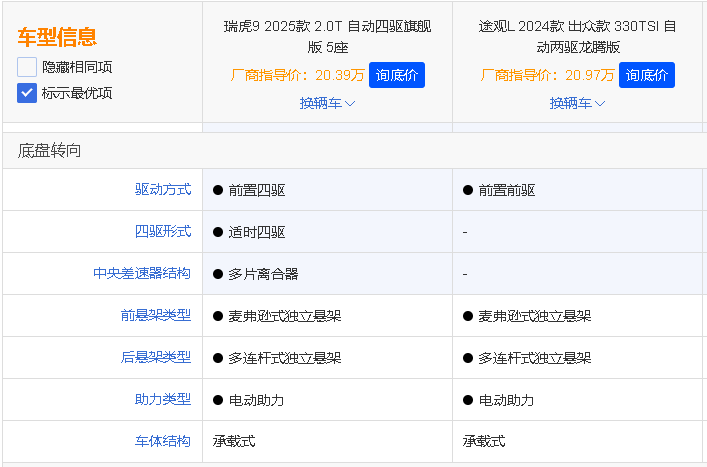Screen dimensions: 707x467
Task: Click 询底价 button for 瑞虎9
Action: [x=397, y=75]
